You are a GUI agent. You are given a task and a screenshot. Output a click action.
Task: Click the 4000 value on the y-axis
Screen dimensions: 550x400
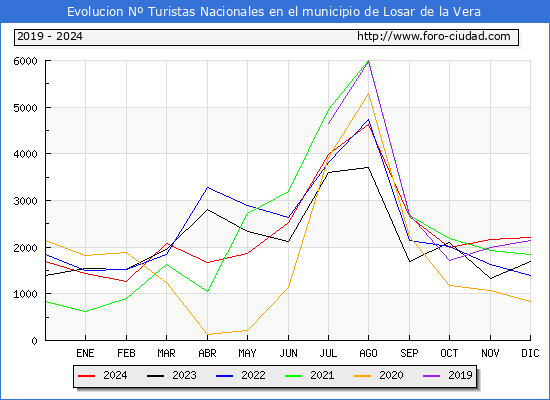point(25,154)
